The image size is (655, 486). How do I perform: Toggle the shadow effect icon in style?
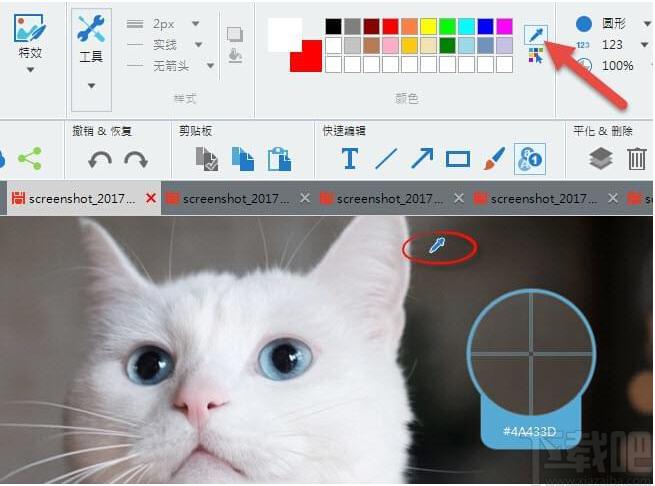(235, 34)
